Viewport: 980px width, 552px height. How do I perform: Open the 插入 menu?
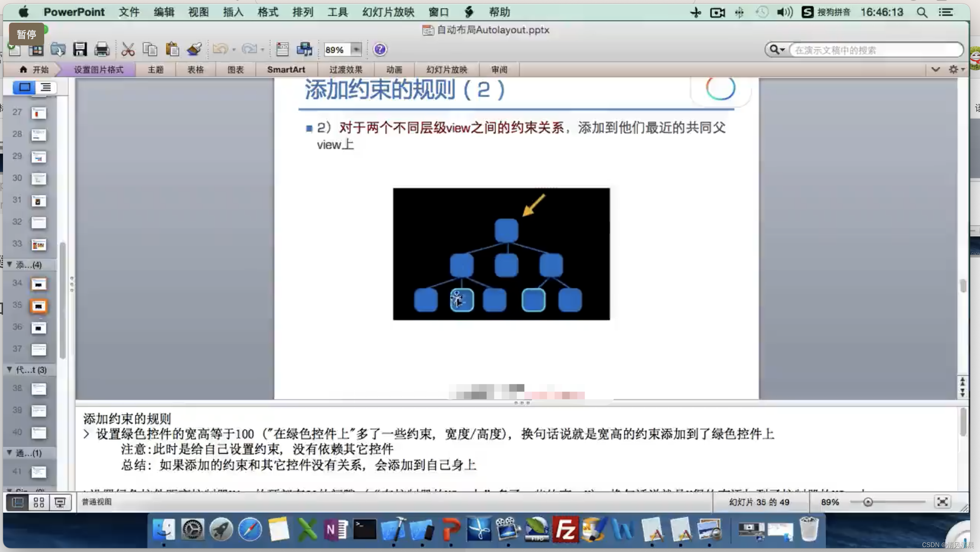tap(233, 12)
